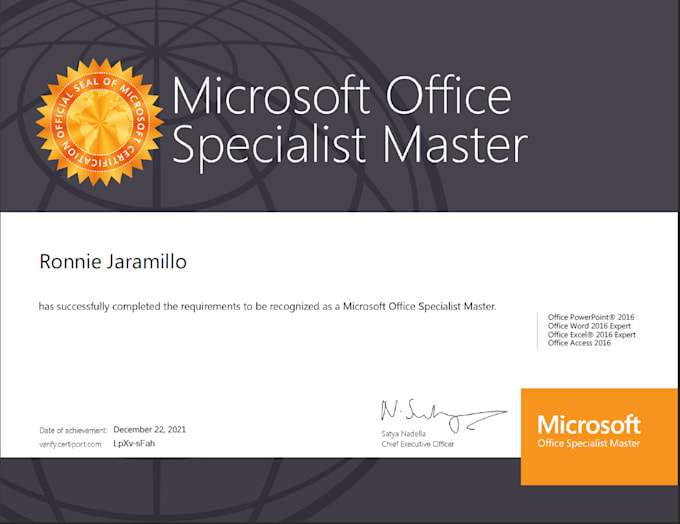Image resolution: width=680 pixels, height=524 pixels.
Task: Click 'Office PowerPoint® 2016' line
Action: [591, 317]
